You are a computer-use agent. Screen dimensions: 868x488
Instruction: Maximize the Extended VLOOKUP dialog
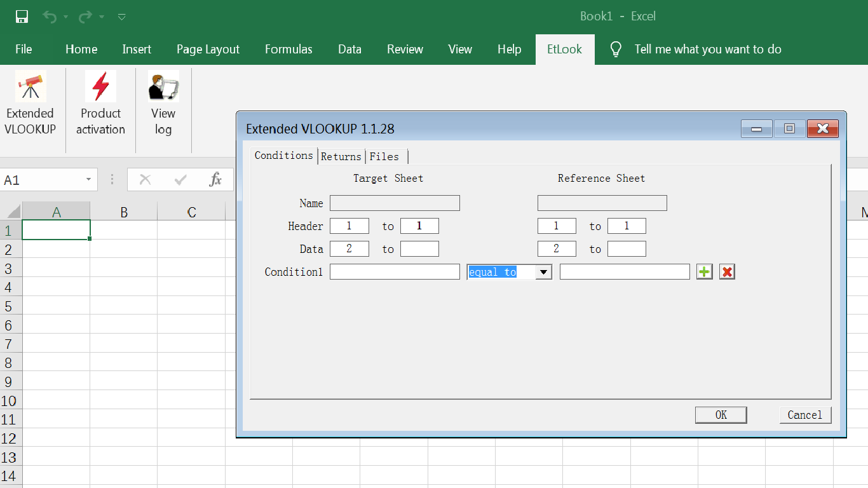coord(789,128)
